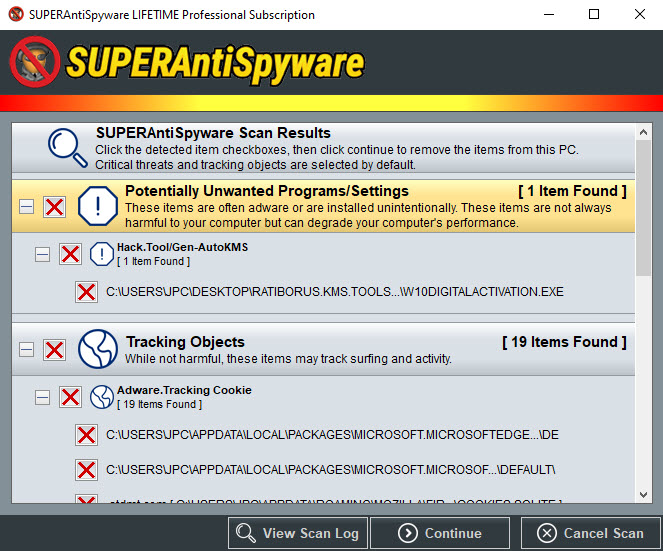Image resolution: width=663 pixels, height=551 pixels.
Task: Click the title bar application icon
Action: tap(16, 14)
